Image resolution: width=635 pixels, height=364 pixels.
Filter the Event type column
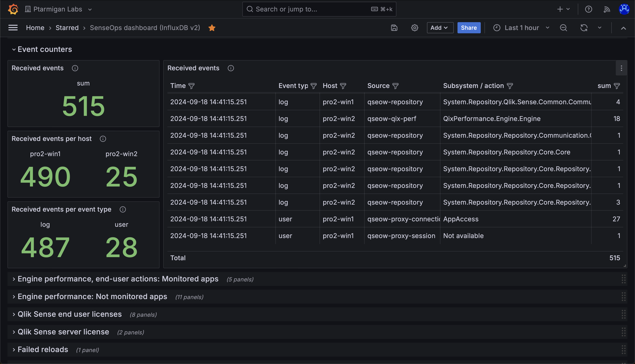pyautogui.click(x=313, y=86)
